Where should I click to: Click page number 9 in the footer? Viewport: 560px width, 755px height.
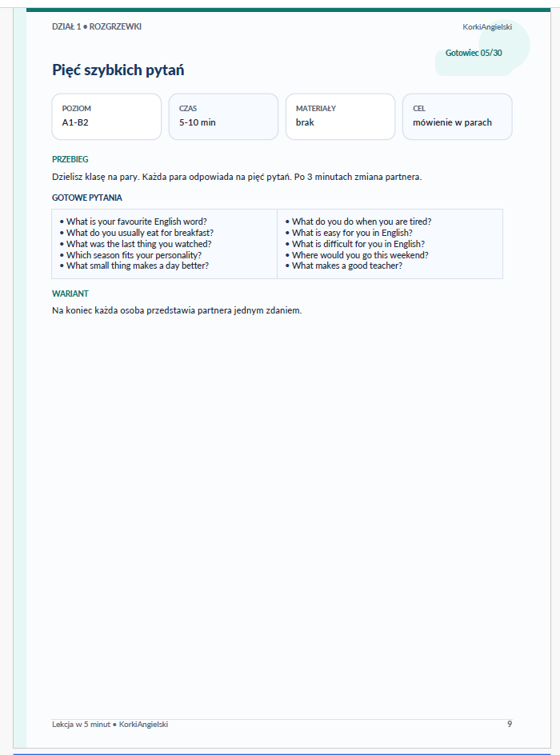coord(510,724)
